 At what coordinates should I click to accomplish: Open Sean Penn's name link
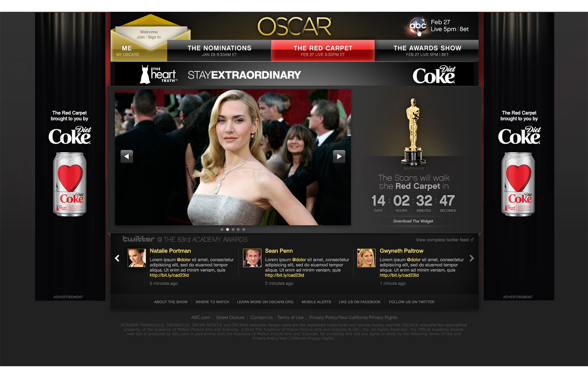pos(279,251)
